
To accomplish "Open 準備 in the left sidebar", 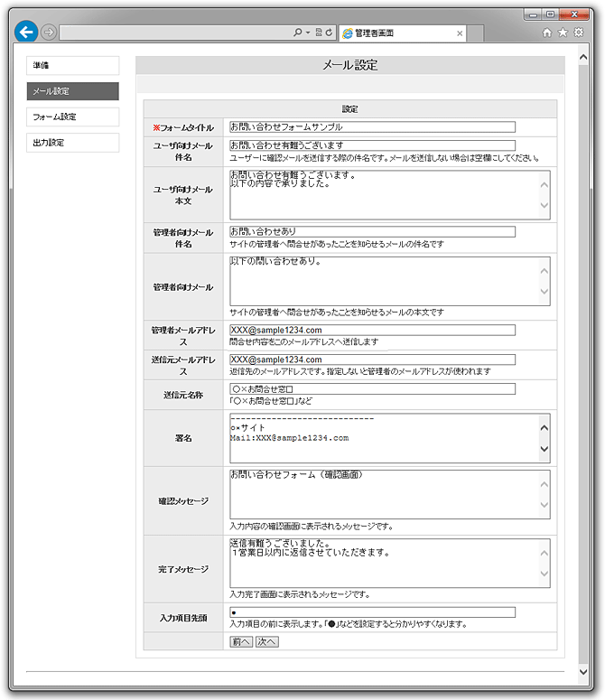I will (73, 66).
